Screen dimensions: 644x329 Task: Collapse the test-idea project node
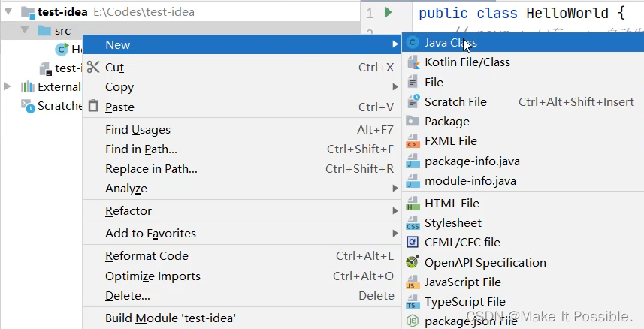[x=9, y=12]
